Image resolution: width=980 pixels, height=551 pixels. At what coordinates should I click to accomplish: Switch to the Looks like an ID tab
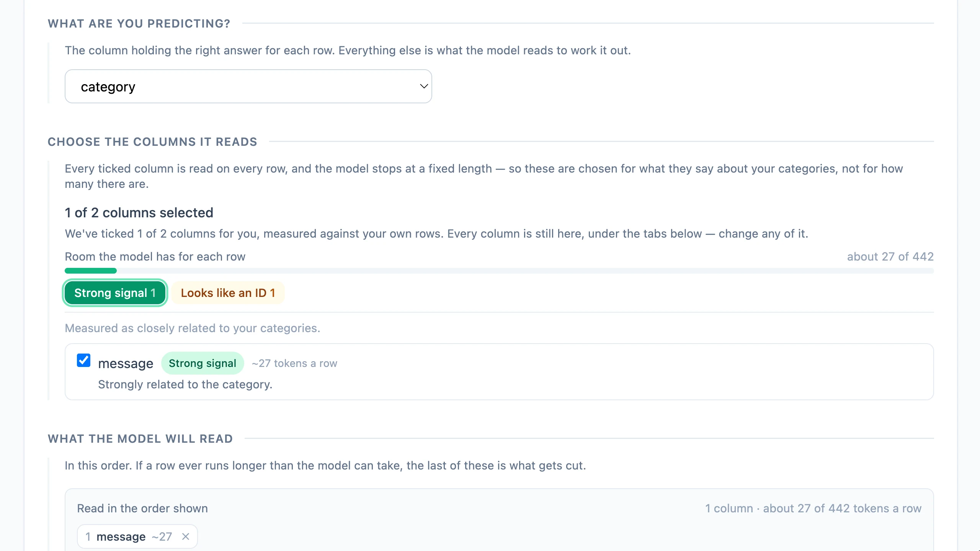pyautogui.click(x=228, y=293)
